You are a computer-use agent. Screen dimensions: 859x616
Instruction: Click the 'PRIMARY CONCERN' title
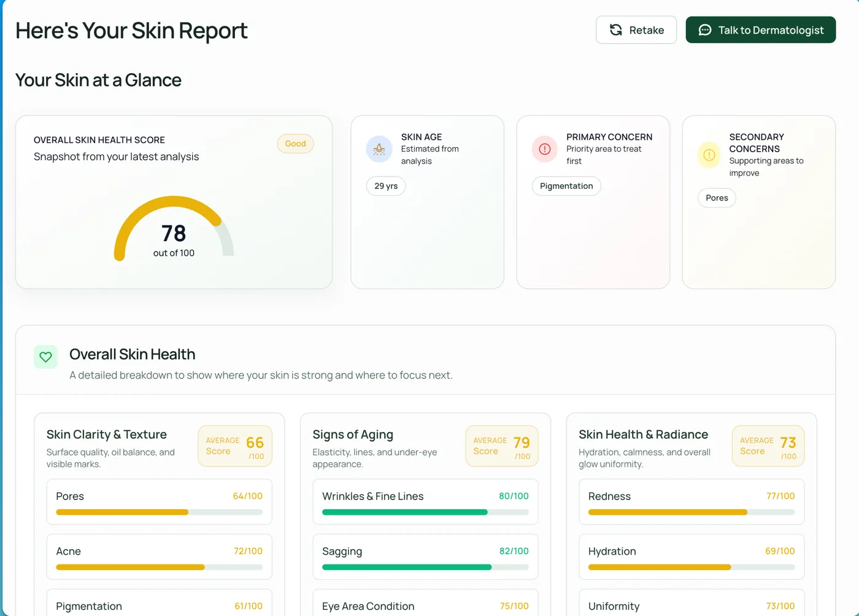pos(609,137)
